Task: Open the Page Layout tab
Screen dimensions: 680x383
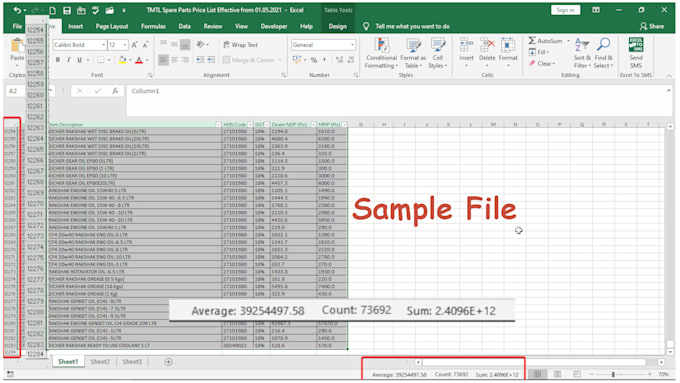Action: (112, 26)
